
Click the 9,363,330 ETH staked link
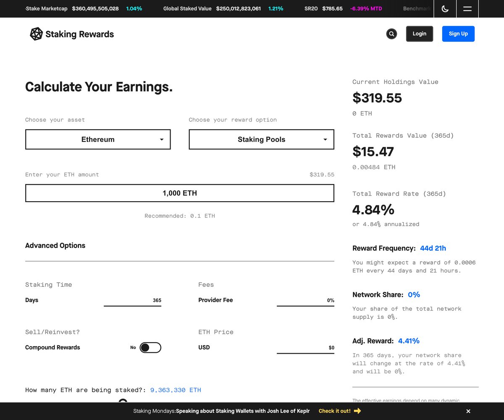176,390
